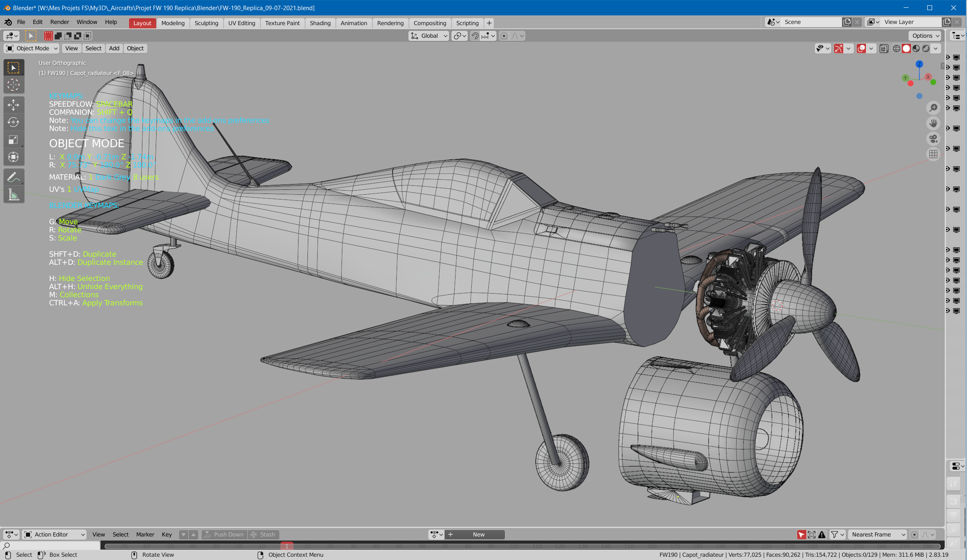Click the Scene name field
The image size is (967, 560).
(x=812, y=22)
